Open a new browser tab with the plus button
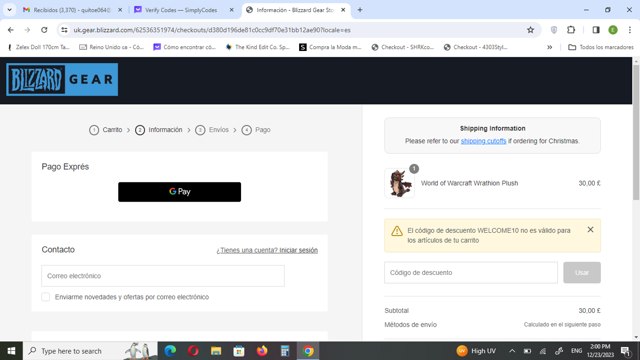Screen dimensions: 640x360 pyautogui.click(x=360, y=10)
